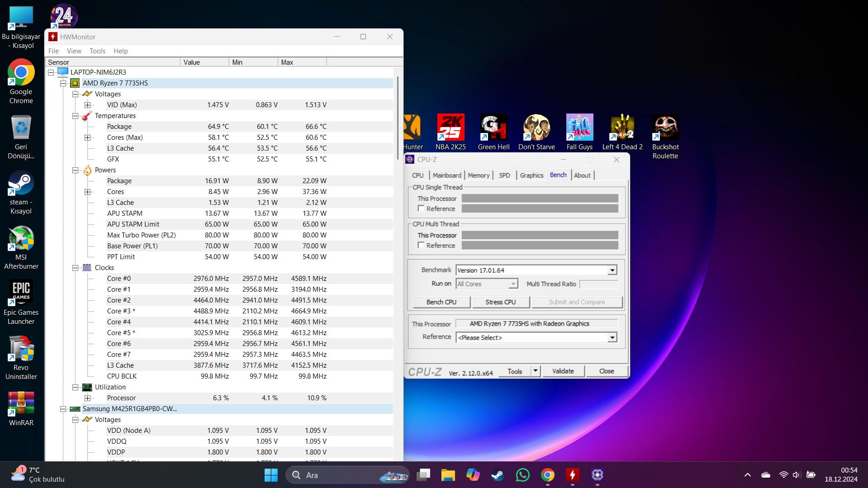Launch Buckshot Roulette from the desktop
Screen dimensions: 868x488
click(665, 128)
